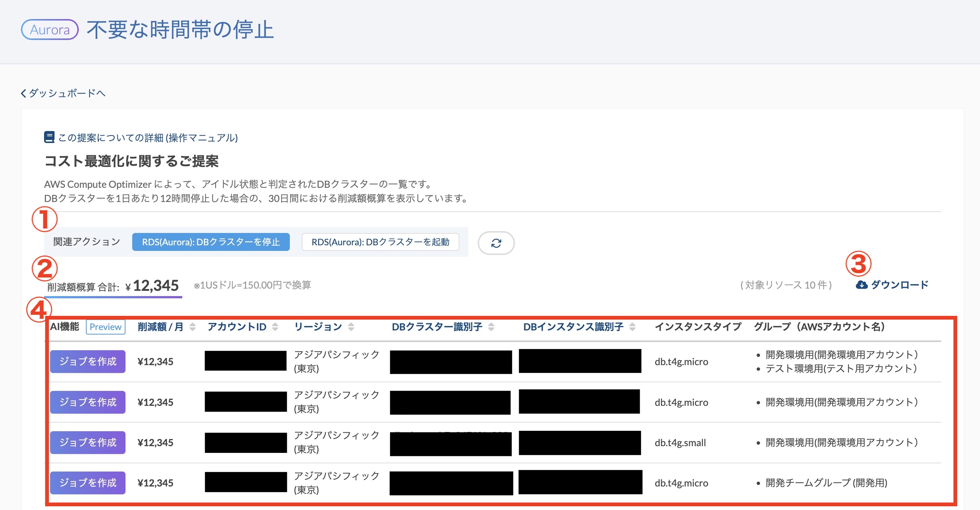980x510 pixels.
Task: Open この提案についての詳細 manual link
Action: click(x=148, y=138)
